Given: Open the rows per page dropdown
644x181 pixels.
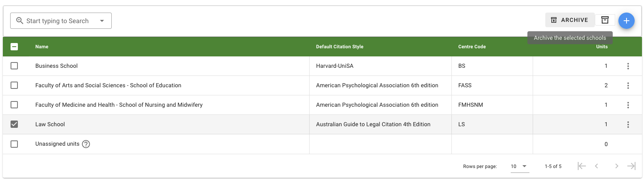Looking at the screenshot, I should pyautogui.click(x=519, y=166).
